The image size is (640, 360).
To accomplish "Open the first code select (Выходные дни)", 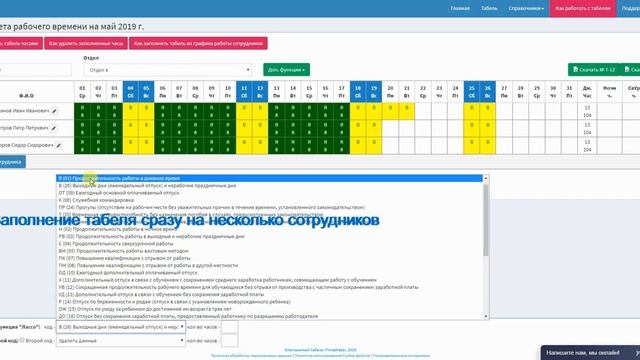I will 121,327.
